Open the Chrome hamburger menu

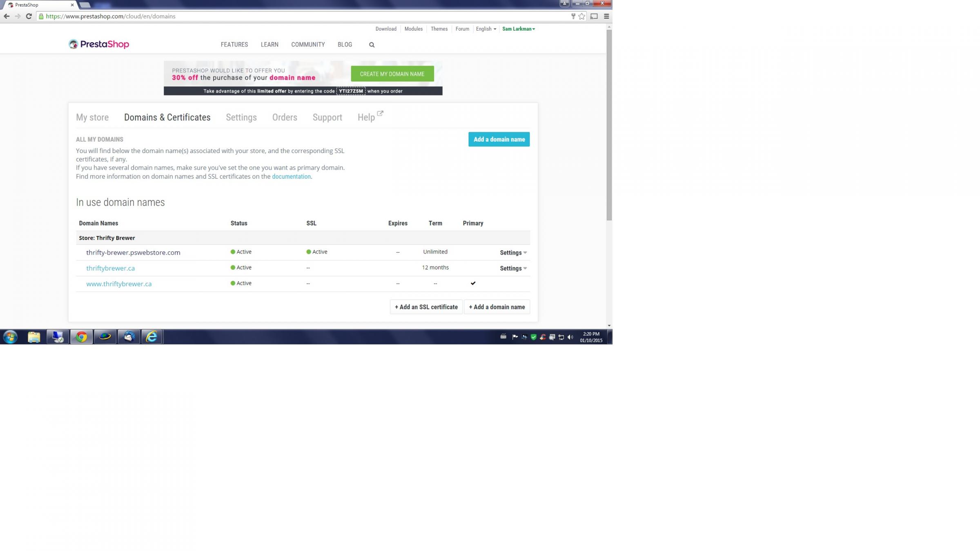point(606,16)
